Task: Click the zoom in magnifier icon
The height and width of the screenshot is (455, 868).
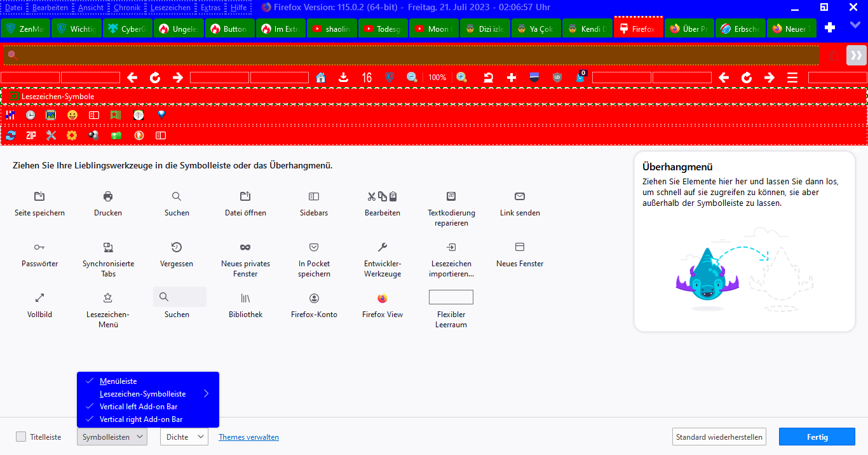Action: [x=462, y=78]
